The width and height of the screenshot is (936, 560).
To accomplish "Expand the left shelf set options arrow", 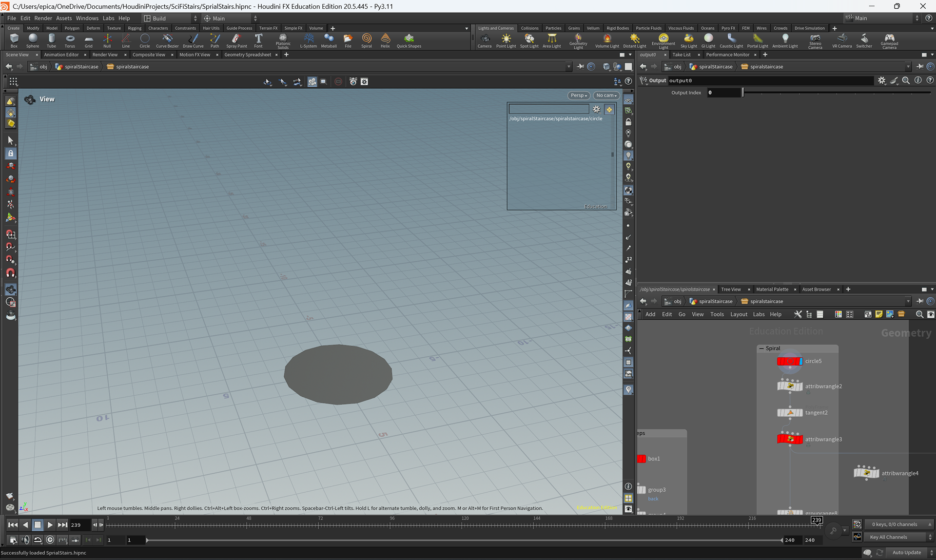I will 467,28.
